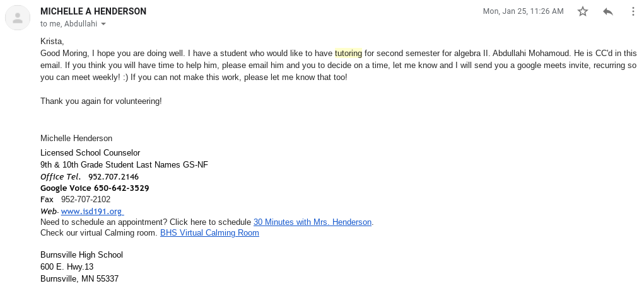Click sender name MICHELLE A HENDERSON
644x286 pixels.
(x=93, y=11)
